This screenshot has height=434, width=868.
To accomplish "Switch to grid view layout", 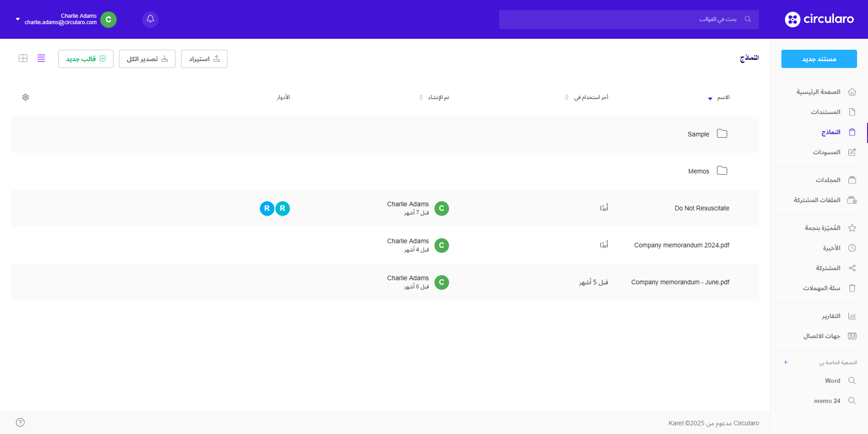I will (x=23, y=58).
